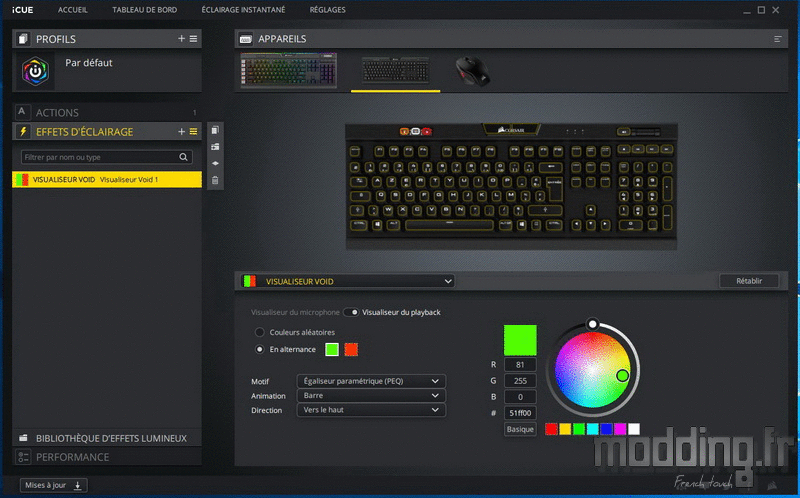Open the Motif dropdown

(x=371, y=381)
